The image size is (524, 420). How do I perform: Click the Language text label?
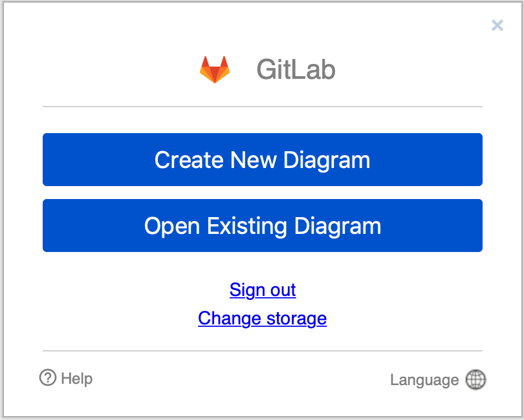pyautogui.click(x=424, y=379)
